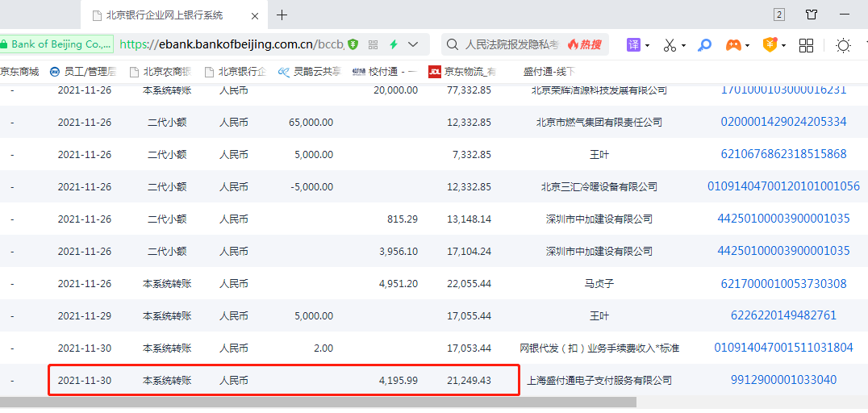Open the skin shirt icon in title bar
868x413 pixels.
point(812,15)
